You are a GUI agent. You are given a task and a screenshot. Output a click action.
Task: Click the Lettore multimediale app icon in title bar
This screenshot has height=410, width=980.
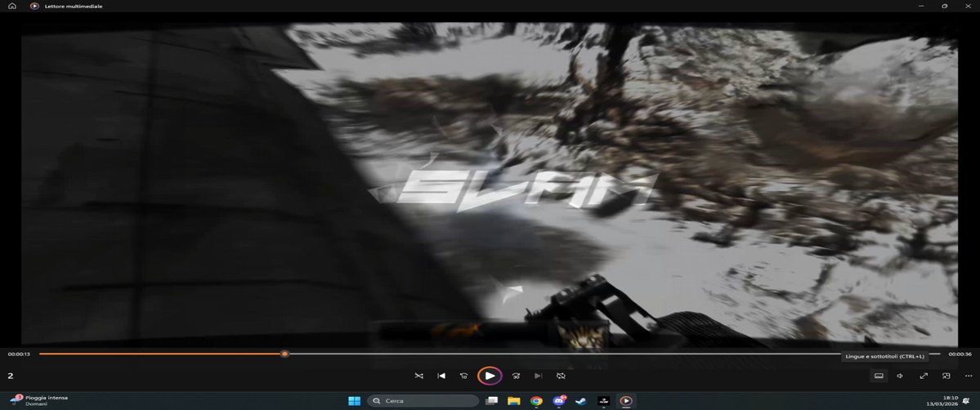(x=34, y=6)
